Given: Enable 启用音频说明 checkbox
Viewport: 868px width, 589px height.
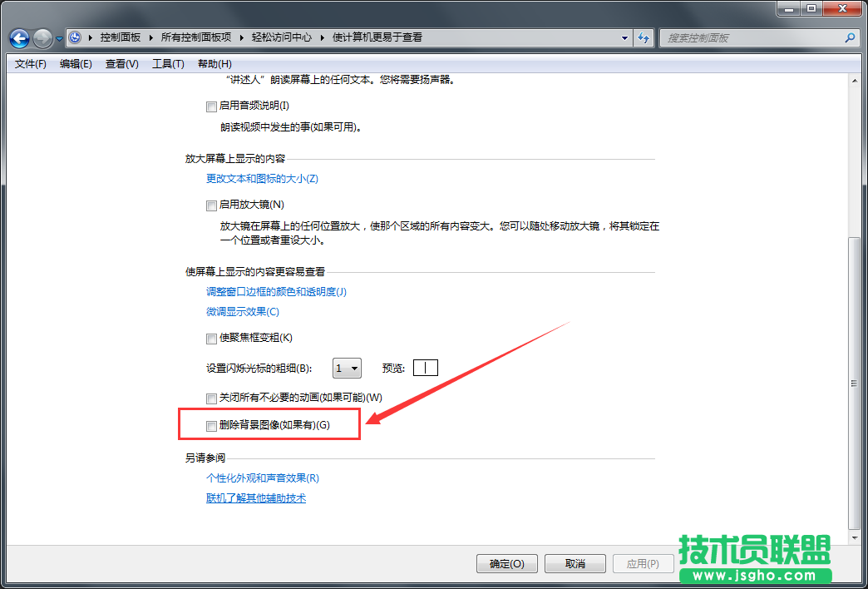Looking at the screenshot, I should click(211, 106).
